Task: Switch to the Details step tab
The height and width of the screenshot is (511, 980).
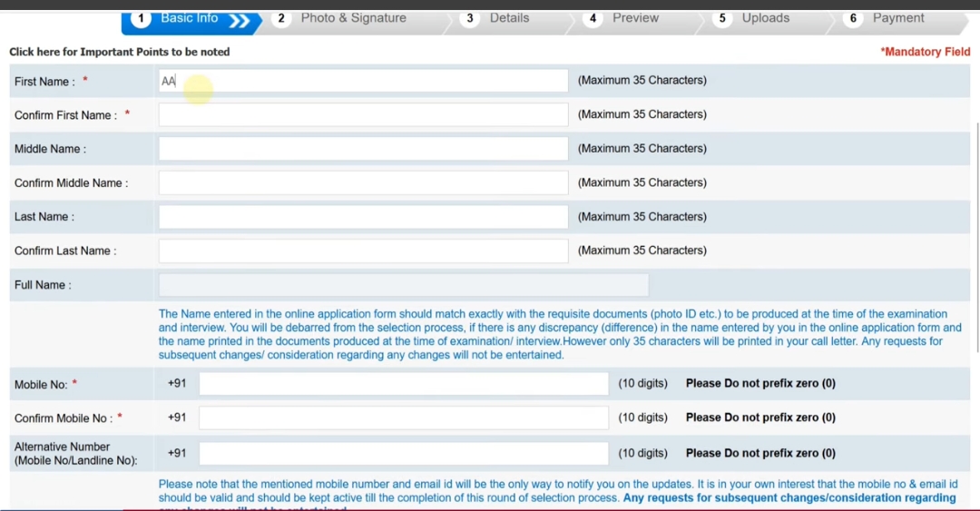Action: tap(509, 19)
